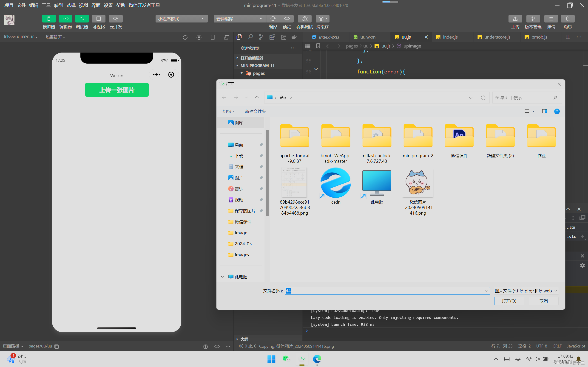Open the 清缓存 clear cache dropdown
The height and width of the screenshot is (367, 588).
point(322,19)
